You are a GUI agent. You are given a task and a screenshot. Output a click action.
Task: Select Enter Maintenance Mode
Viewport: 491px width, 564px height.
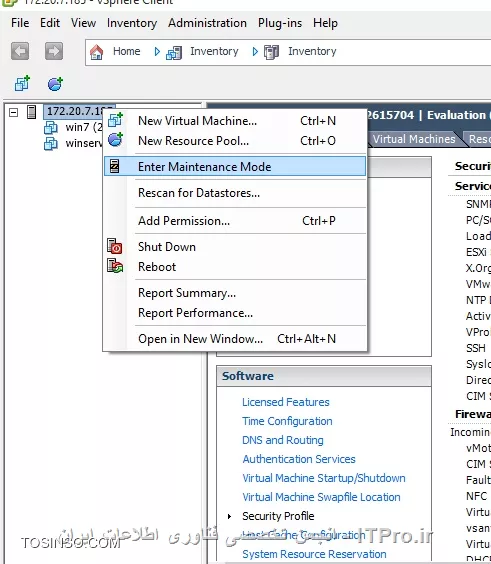coord(235,167)
